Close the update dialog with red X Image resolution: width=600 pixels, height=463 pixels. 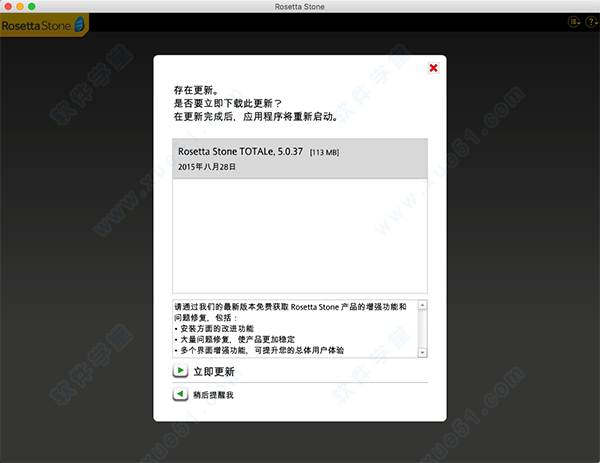tap(433, 68)
